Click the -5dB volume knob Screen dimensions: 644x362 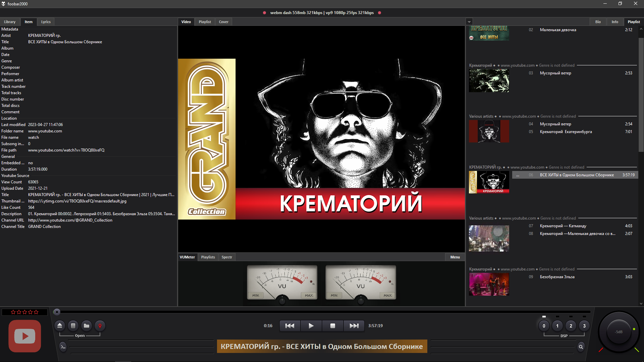pyautogui.click(x=619, y=332)
